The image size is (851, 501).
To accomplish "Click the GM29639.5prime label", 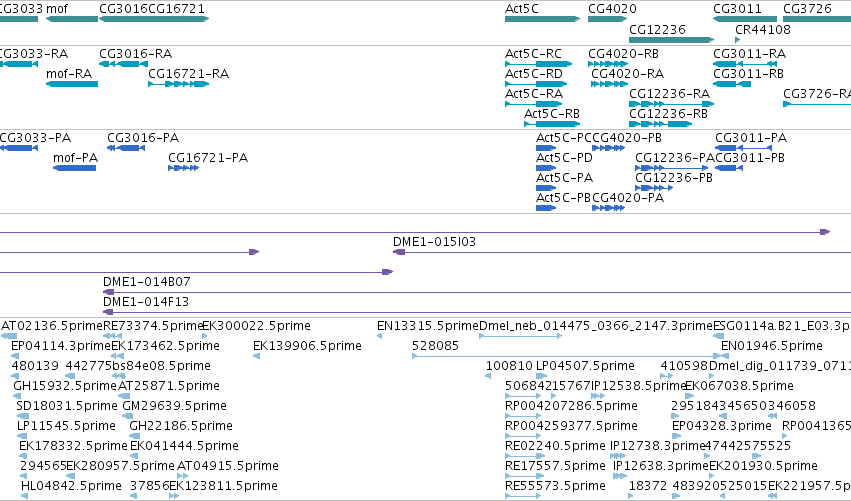I will [x=174, y=405].
